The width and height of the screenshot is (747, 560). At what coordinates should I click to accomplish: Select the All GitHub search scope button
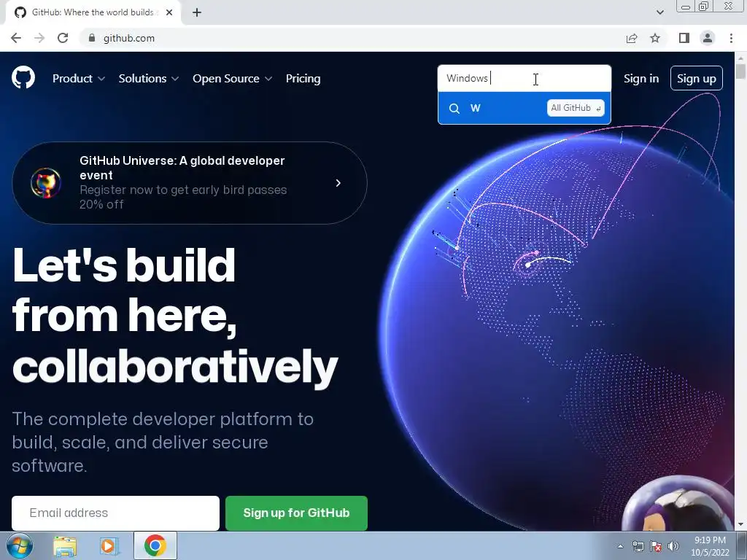tap(576, 108)
